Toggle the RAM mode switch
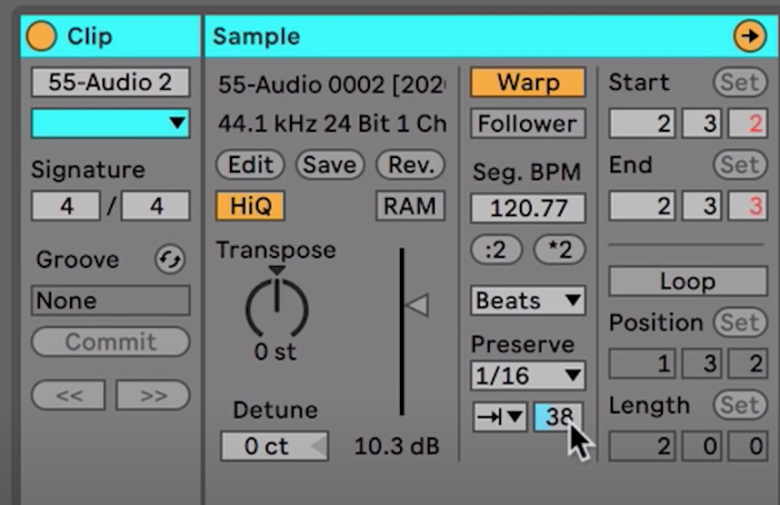Screen dimensions: 780x505 (x=410, y=205)
